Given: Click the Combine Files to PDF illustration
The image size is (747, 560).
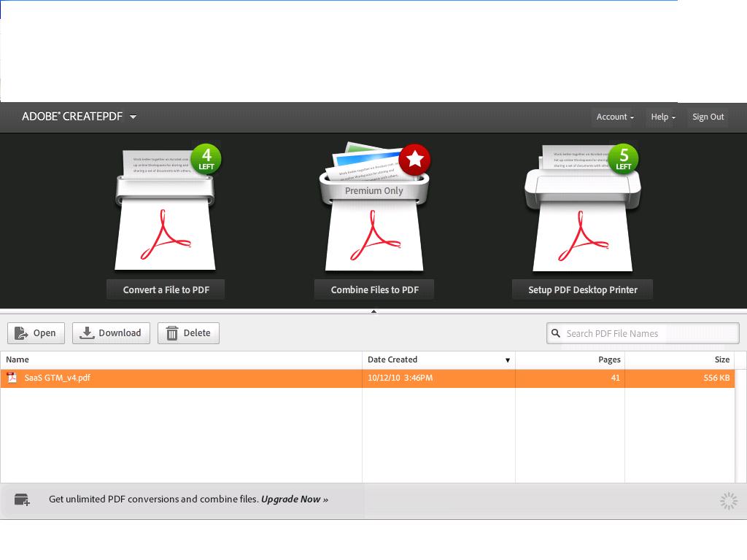Looking at the screenshot, I should [x=374, y=207].
